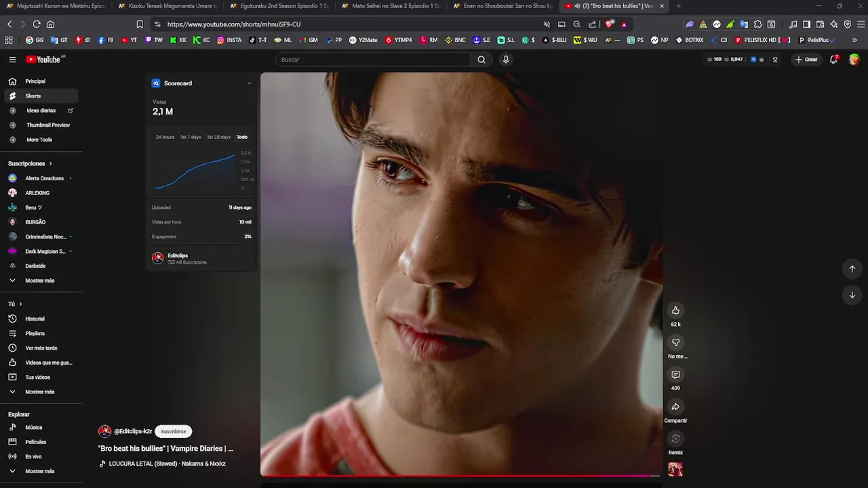Open notifications bell
868x488 pixels.
pos(834,60)
